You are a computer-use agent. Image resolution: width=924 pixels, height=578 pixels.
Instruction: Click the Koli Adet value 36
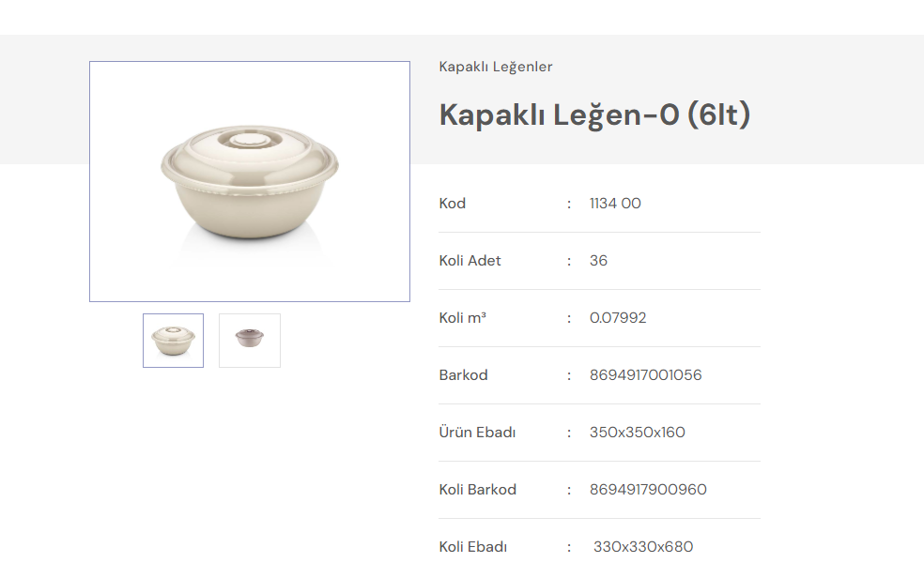pyautogui.click(x=598, y=261)
